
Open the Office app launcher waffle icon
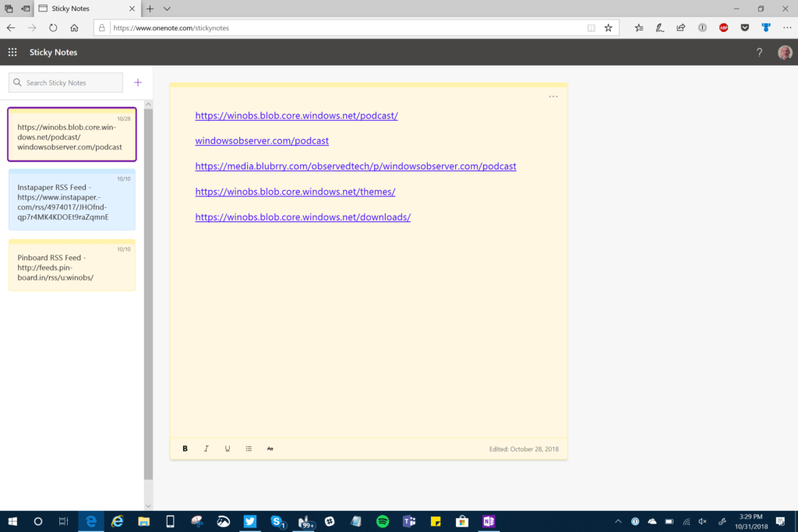[x=12, y=52]
